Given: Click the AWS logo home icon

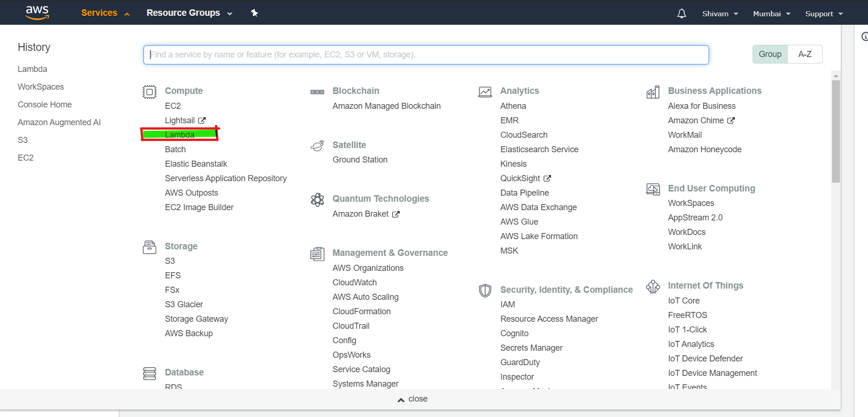Looking at the screenshot, I should pyautogui.click(x=37, y=13).
